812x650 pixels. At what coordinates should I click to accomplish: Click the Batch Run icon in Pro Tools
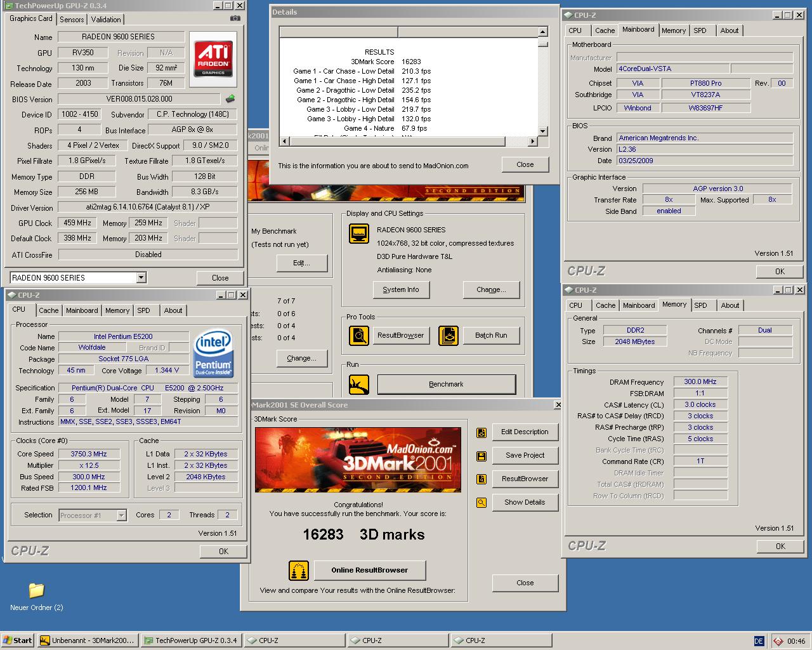[449, 335]
